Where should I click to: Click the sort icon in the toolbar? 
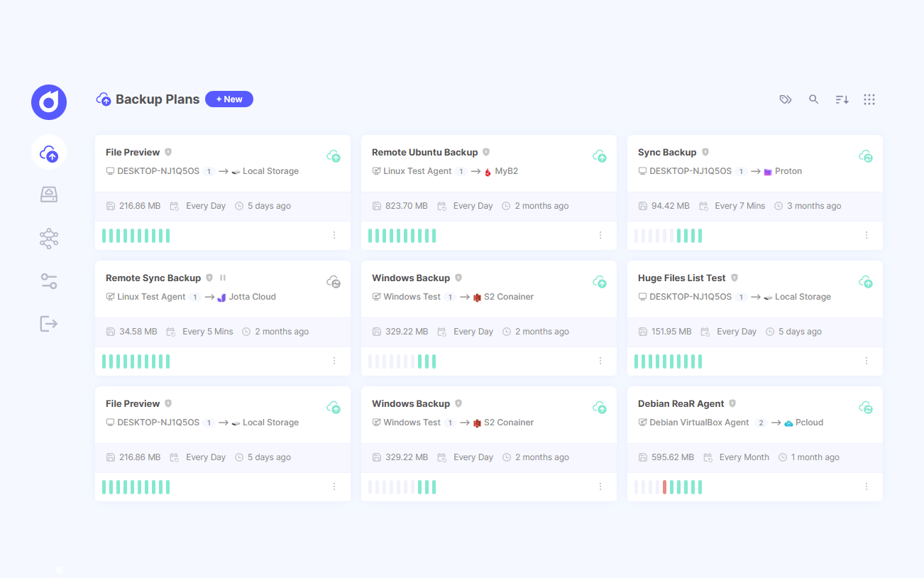click(x=842, y=99)
